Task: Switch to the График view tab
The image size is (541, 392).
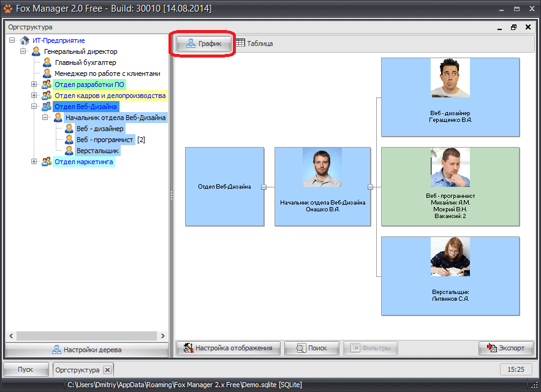Action: tap(204, 43)
